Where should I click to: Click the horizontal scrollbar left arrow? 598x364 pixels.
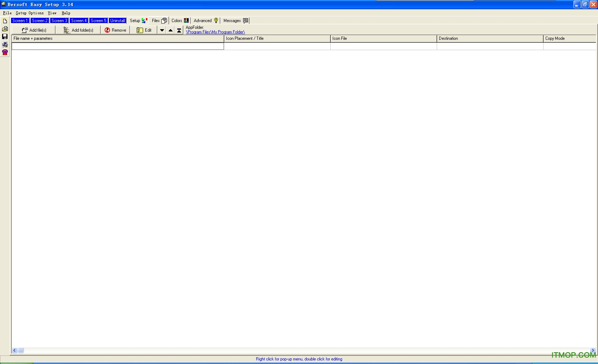tap(15, 350)
